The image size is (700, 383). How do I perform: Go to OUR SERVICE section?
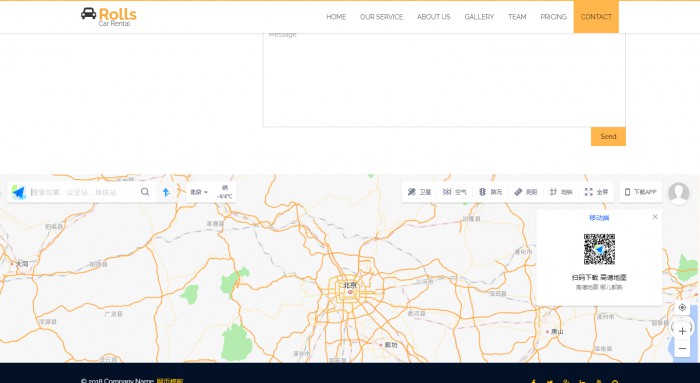click(381, 17)
